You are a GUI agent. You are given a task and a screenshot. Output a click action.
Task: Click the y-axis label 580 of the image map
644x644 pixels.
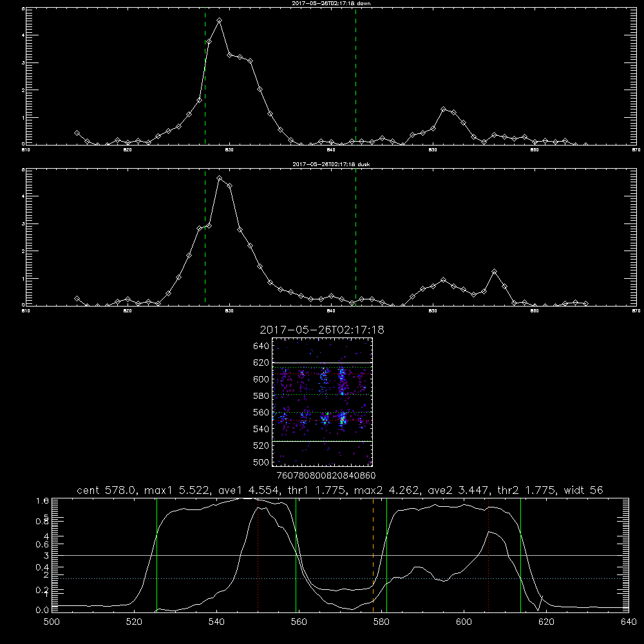pos(261,396)
